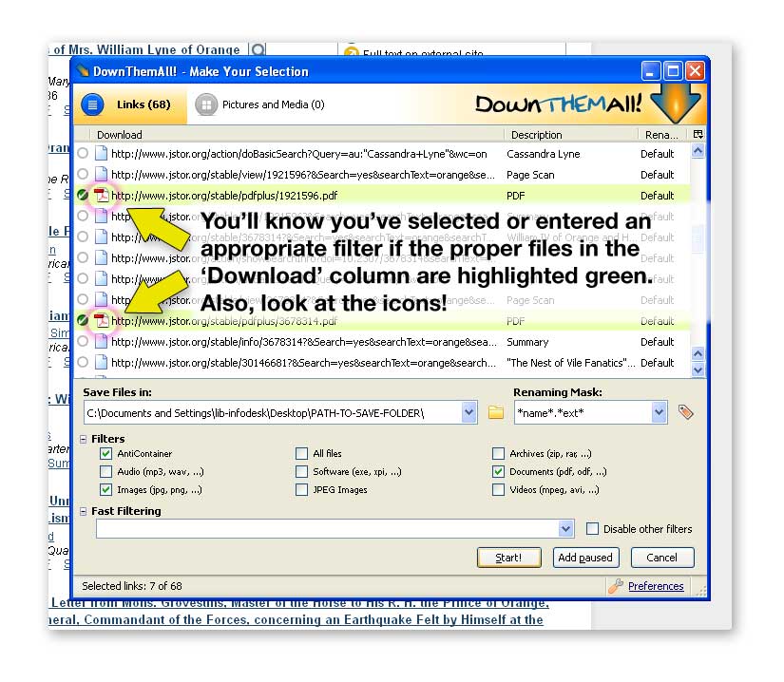784x682 pixels.
Task: Uncheck the Documents (pdf, odf, ...) filter
Action: tap(498, 472)
